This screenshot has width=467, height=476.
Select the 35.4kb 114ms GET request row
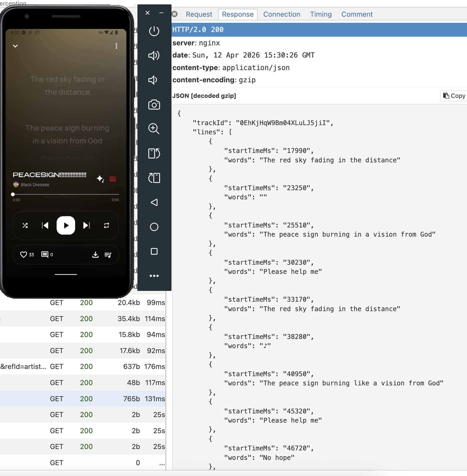(x=83, y=319)
